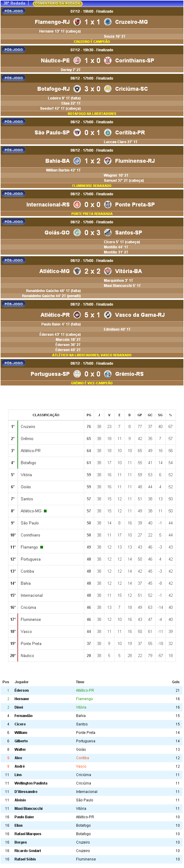This screenshot has width=184, height=868.
Task: Click the Cruzeiro-MG team crest
Action: [x=108, y=22]
